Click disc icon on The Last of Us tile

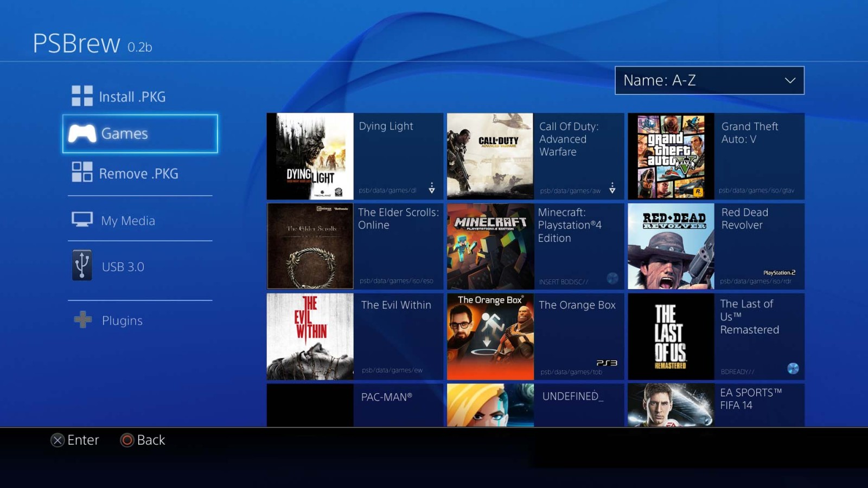(793, 369)
